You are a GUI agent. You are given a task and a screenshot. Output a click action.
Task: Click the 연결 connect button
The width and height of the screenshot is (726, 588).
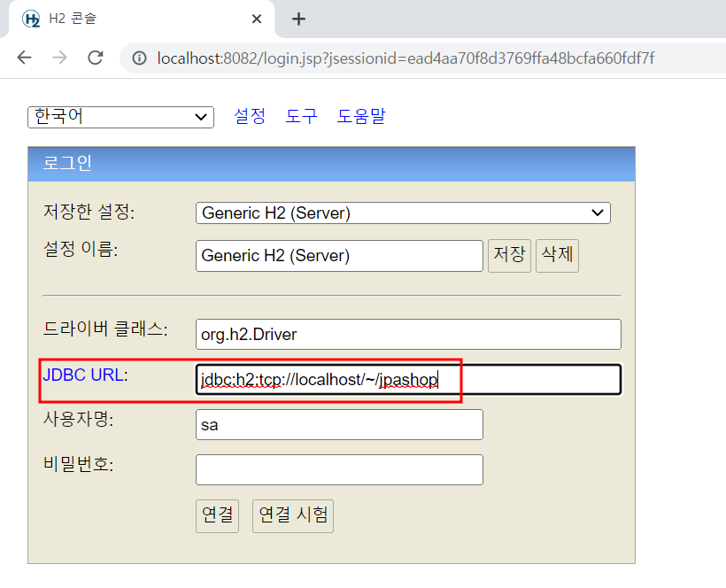tap(217, 515)
